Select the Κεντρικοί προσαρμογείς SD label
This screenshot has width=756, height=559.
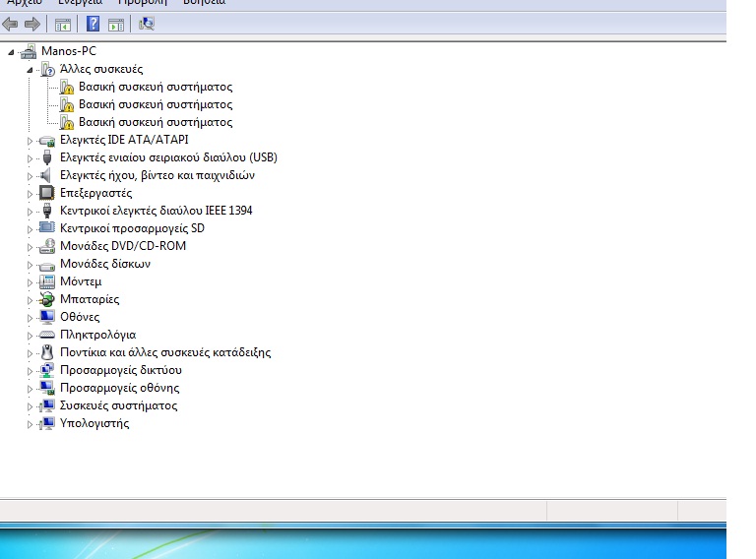coord(132,228)
